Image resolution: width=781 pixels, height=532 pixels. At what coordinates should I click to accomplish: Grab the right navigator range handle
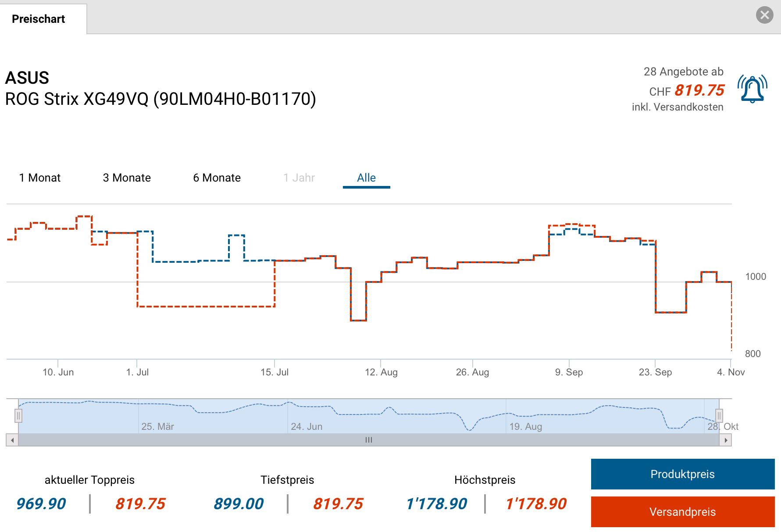click(x=719, y=415)
